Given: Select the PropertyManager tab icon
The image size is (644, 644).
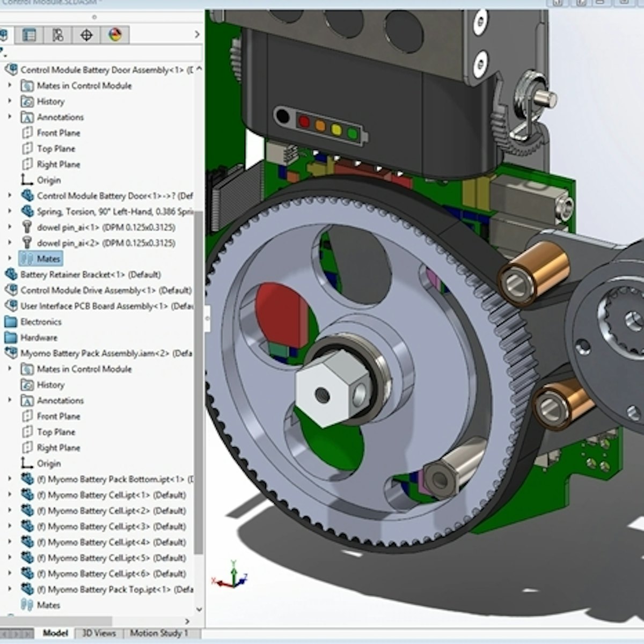Looking at the screenshot, I should pyautogui.click(x=31, y=34).
